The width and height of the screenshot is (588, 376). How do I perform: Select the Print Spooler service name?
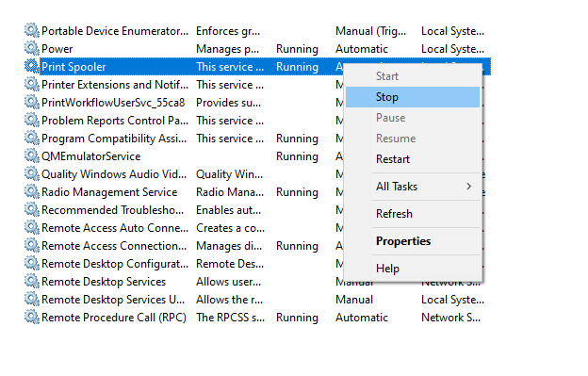pos(73,67)
